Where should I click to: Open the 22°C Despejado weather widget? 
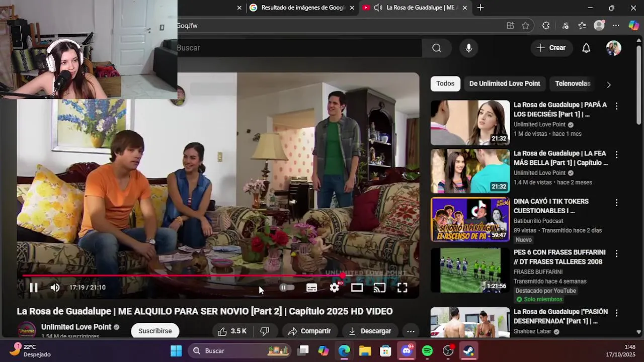click(31, 350)
